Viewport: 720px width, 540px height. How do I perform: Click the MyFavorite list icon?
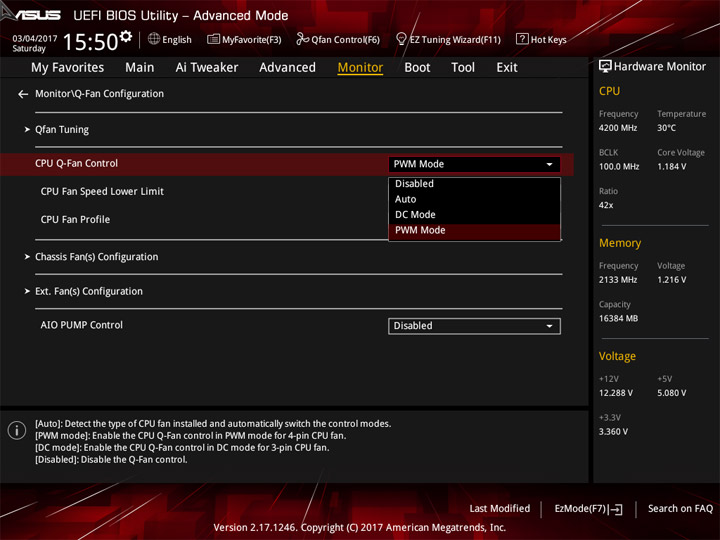coord(213,39)
